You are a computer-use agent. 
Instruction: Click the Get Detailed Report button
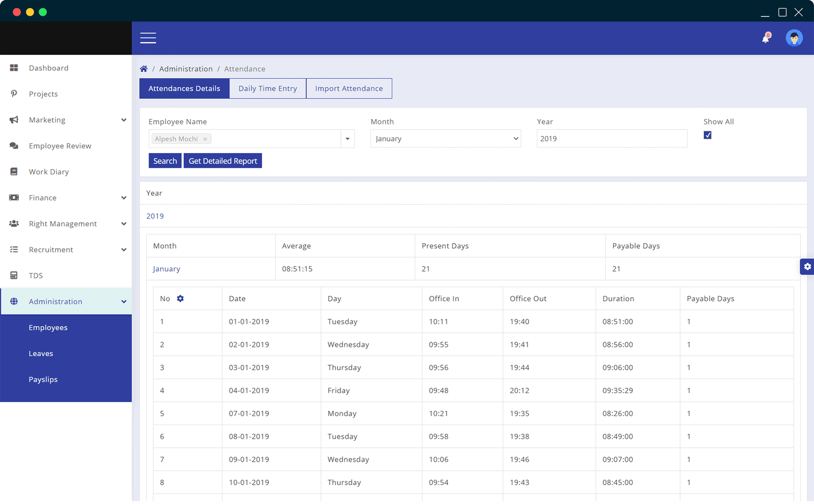pyautogui.click(x=223, y=161)
